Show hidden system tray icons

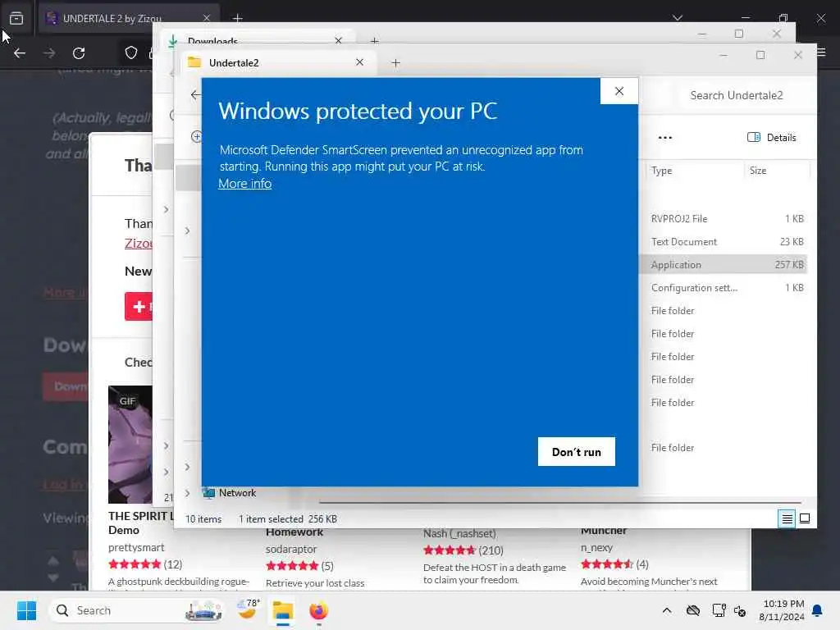[667, 610]
